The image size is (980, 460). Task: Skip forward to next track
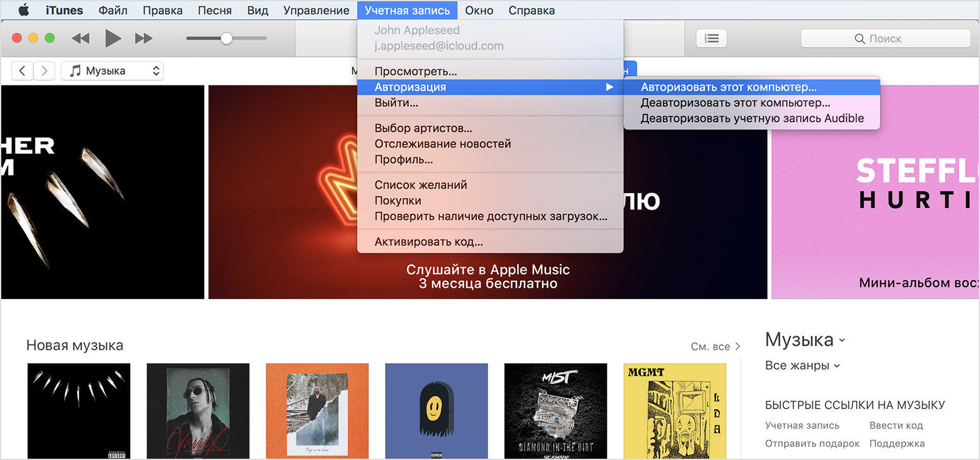(x=144, y=38)
